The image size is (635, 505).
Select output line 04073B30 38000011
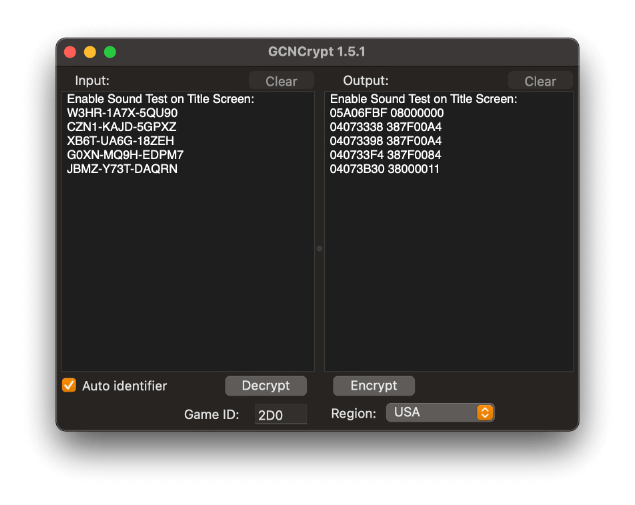coord(385,169)
